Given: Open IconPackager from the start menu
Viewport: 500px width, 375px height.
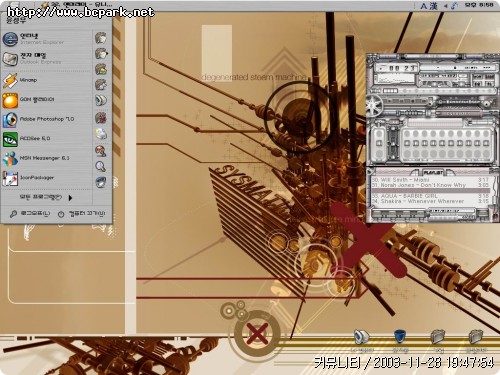Looking at the screenshot, I should pos(46,178).
